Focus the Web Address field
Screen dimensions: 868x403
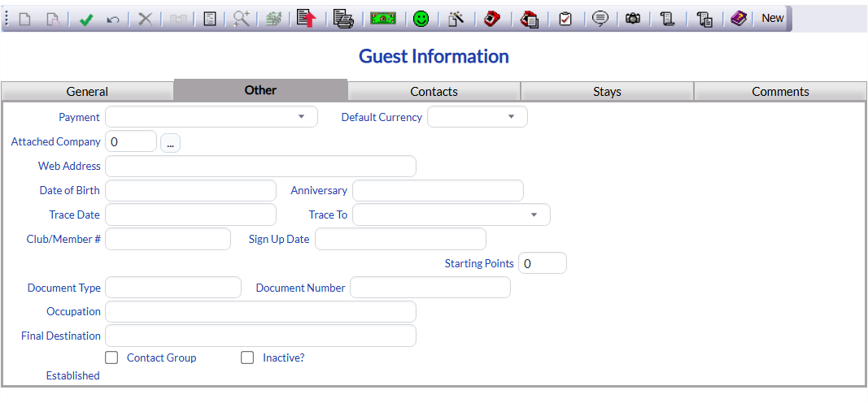point(261,166)
